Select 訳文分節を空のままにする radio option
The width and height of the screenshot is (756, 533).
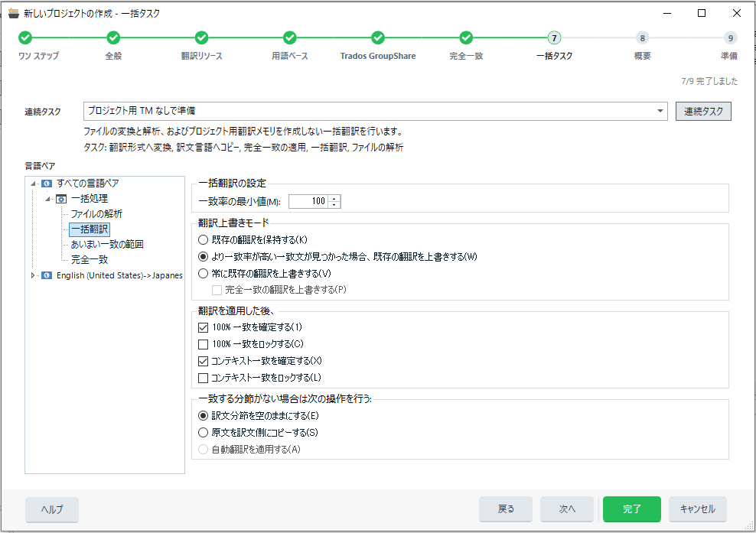204,415
